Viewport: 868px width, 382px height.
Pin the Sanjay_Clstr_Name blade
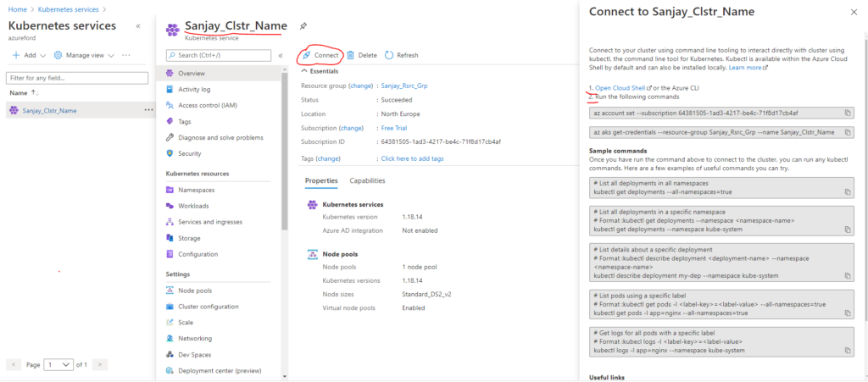click(303, 26)
